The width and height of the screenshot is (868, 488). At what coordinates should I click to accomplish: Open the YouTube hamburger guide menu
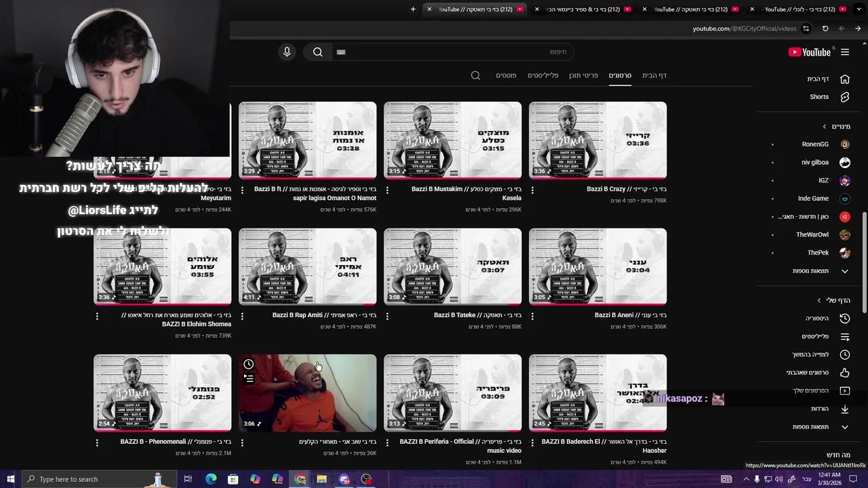tap(845, 52)
